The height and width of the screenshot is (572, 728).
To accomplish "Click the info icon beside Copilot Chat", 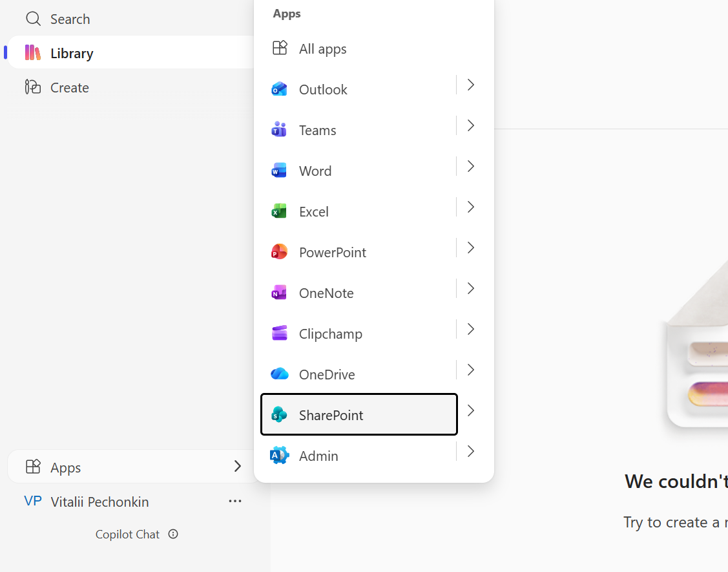I will [x=173, y=534].
